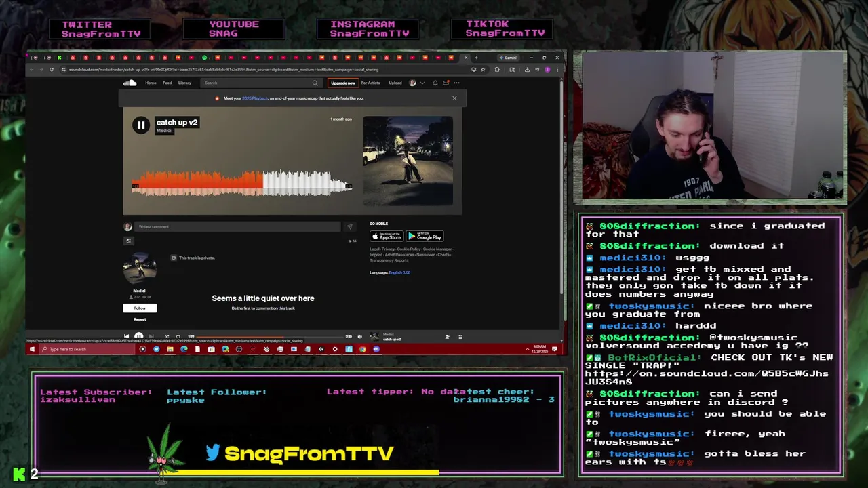Viewport: 868px width, 488px height.
Task: Open Medici's round profile picture
Action: click(140, 268)
